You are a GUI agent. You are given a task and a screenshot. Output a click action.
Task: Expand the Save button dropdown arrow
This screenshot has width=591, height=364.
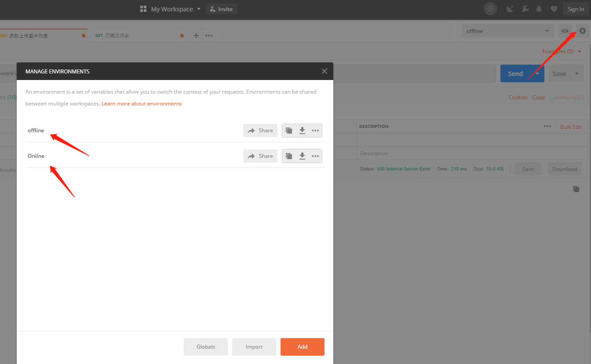pyautogui.click(x=577, y=73)
